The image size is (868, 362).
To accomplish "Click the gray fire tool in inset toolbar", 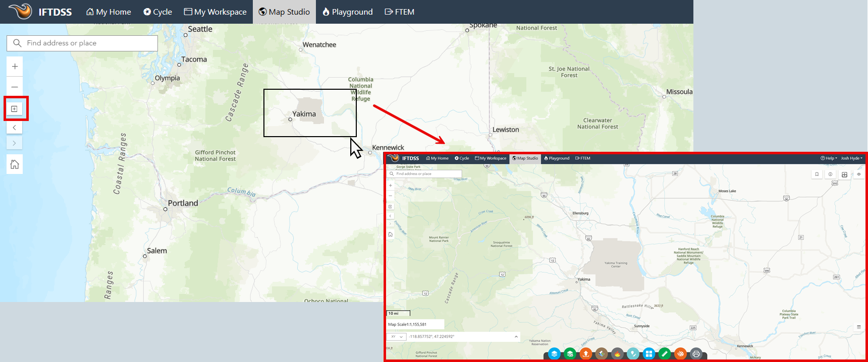I will click(x=617, y=354).
